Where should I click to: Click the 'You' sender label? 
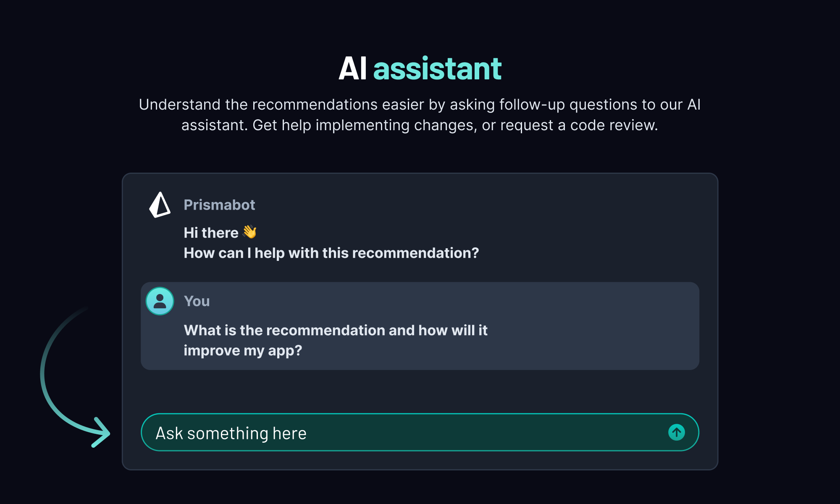197,301
